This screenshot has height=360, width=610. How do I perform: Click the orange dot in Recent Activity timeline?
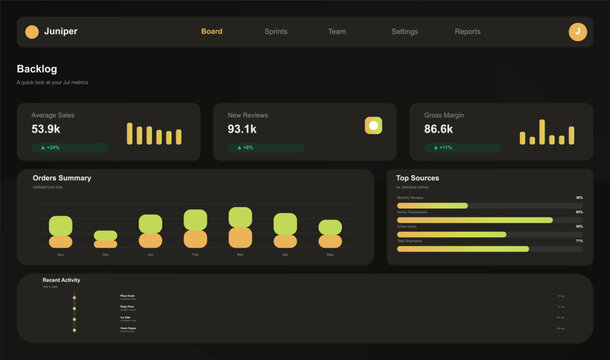(x=74, y=298)
